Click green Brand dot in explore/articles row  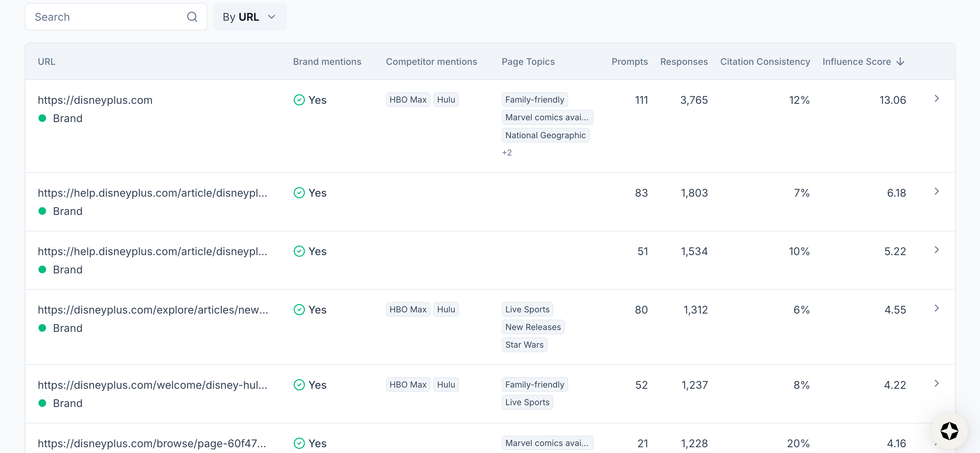(x=42, y=328)
